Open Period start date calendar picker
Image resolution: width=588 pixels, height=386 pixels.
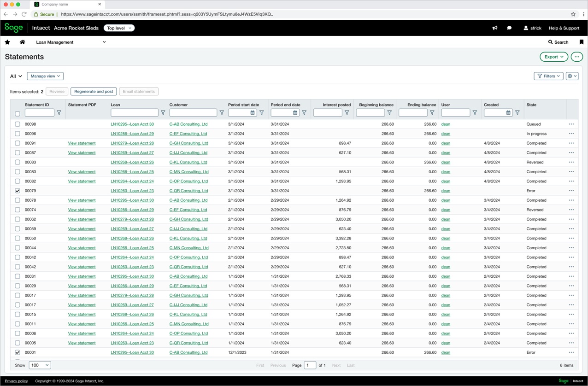[253, 113]
